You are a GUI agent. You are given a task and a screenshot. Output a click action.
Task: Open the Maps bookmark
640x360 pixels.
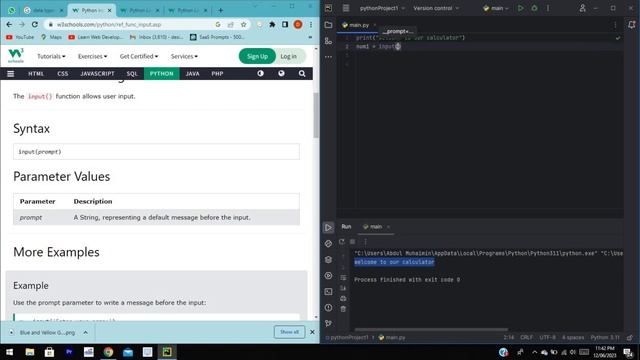(51, 37)
